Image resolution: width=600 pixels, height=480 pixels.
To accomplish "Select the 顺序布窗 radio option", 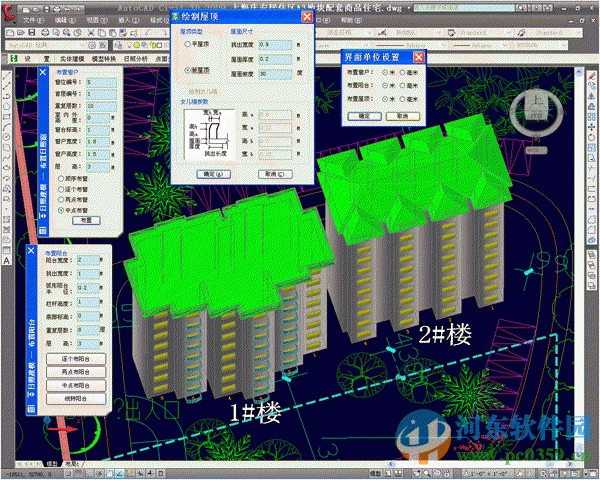I will pos(60,178).
